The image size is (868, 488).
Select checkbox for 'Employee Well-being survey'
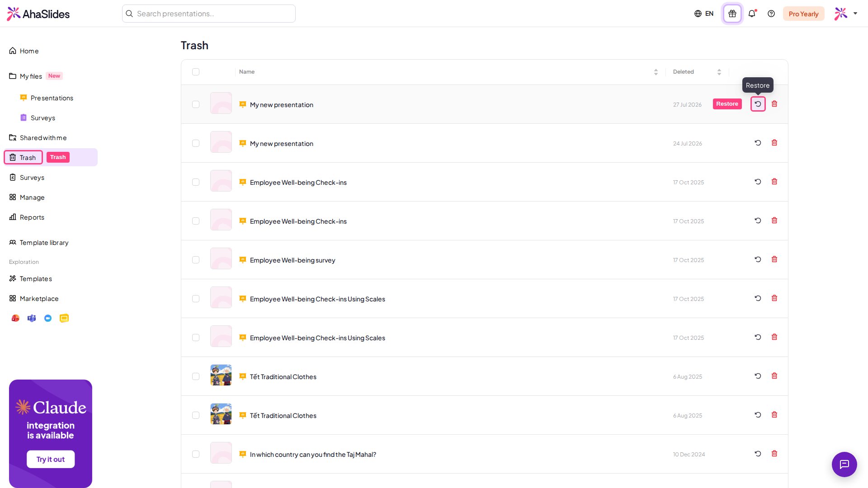click(x=196, y=260)
